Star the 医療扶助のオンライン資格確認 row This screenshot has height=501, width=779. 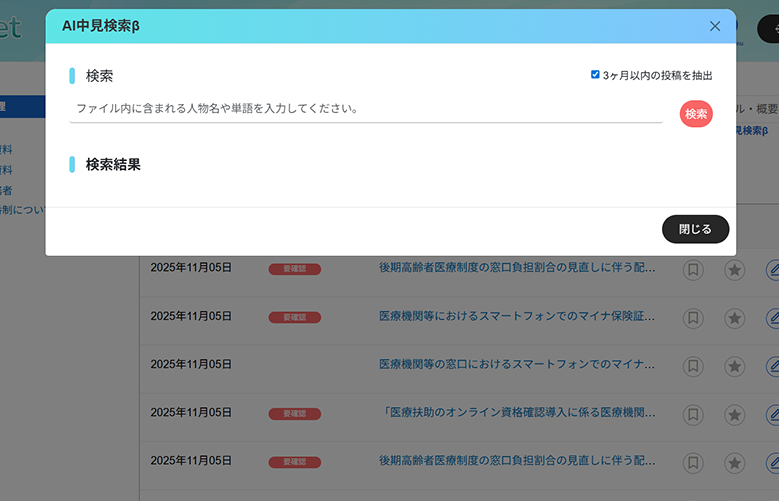[735, 414]
